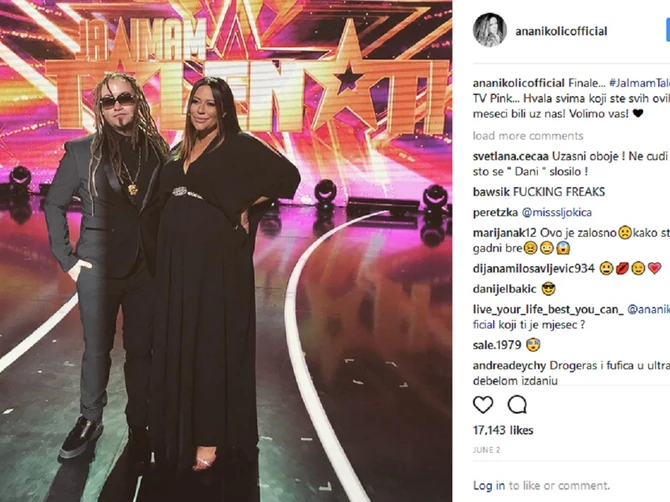The height and width of the screenshot is (502, 670).
Task: Open the ananikolicofficial username in header
Action: point(561,31)
